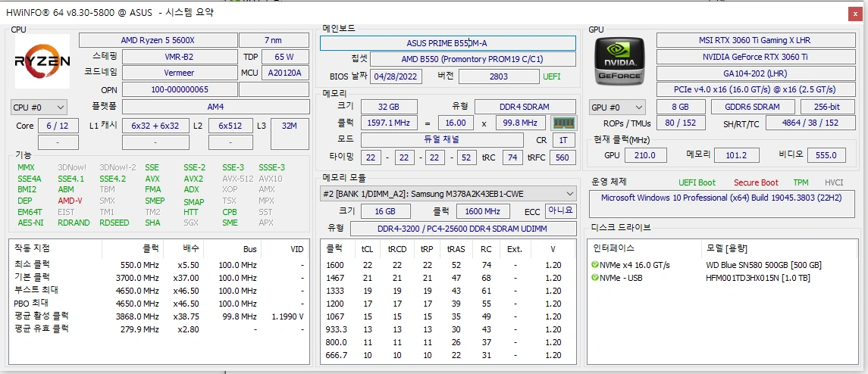Click the red AMD-V feature label
Viewport: 868px width, 374px height.
pyautogui.click(x=70, y=201)
